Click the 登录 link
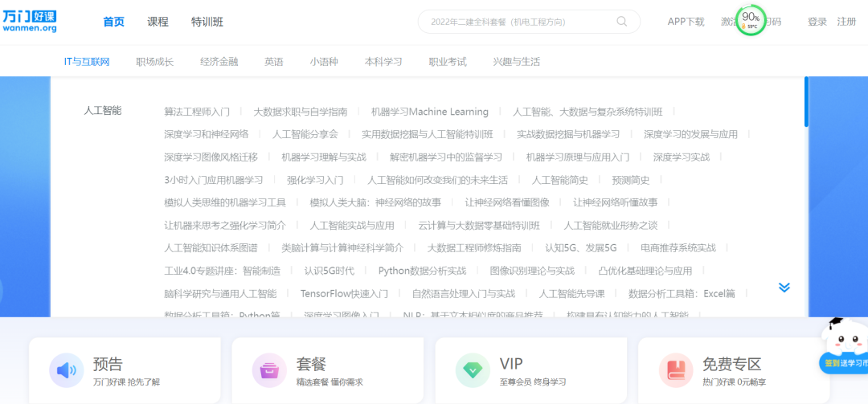This screenshot has width=868, height=404. [817, 22]
